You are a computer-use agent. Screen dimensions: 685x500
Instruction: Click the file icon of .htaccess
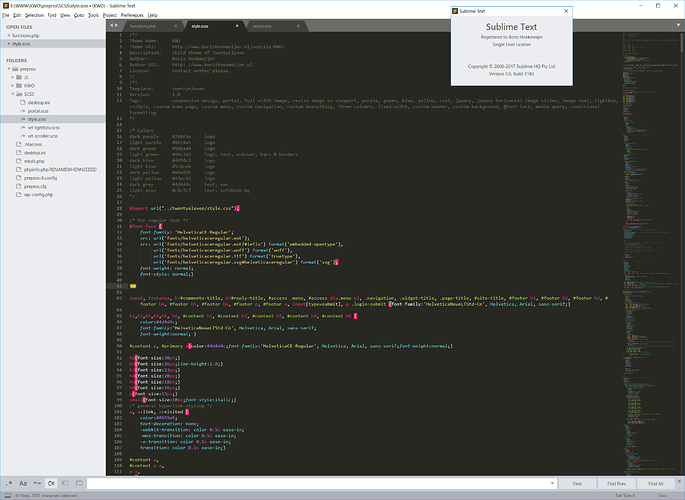(x=19, y=144)
